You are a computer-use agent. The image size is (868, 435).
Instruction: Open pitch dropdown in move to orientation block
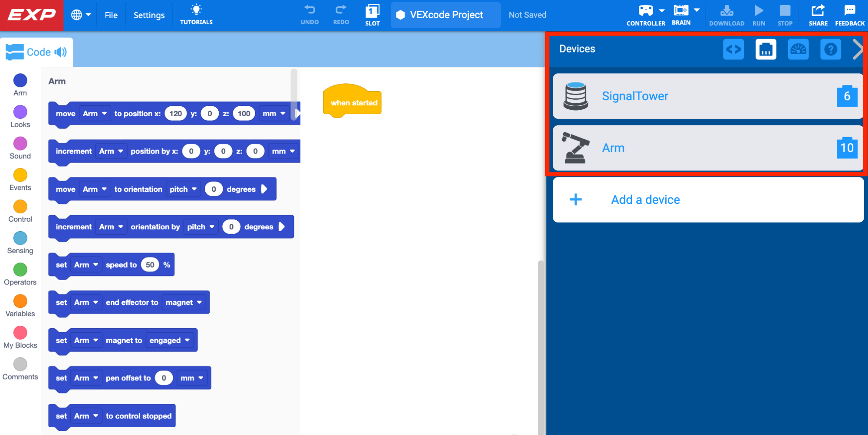click(183, 189)
